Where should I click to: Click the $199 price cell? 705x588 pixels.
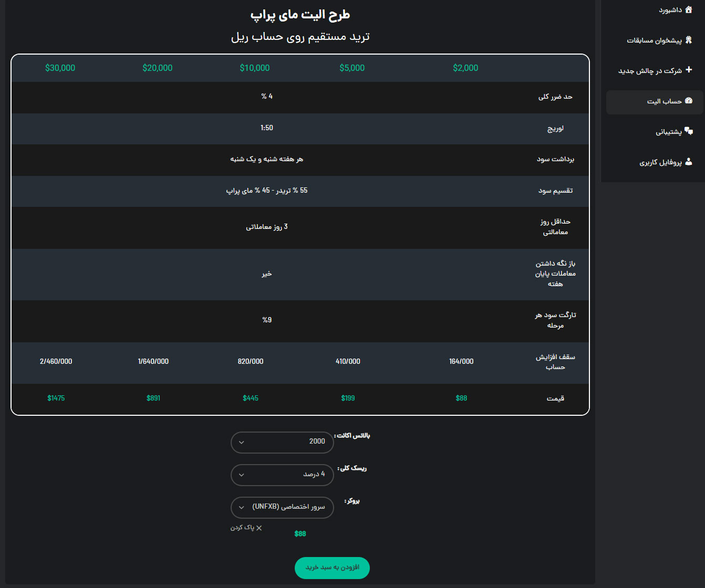click(348, 398)
